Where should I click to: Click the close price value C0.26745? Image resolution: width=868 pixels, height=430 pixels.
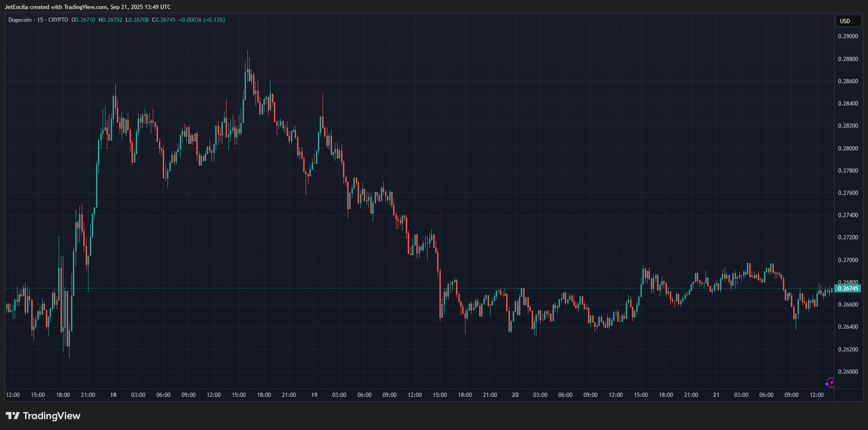tap(164, 20)
